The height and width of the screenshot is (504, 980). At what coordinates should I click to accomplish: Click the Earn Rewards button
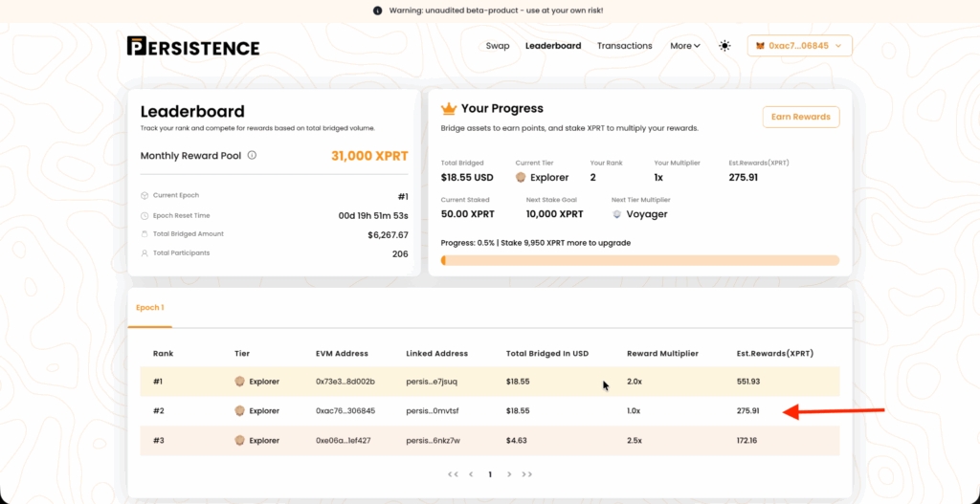coord(800,117)
